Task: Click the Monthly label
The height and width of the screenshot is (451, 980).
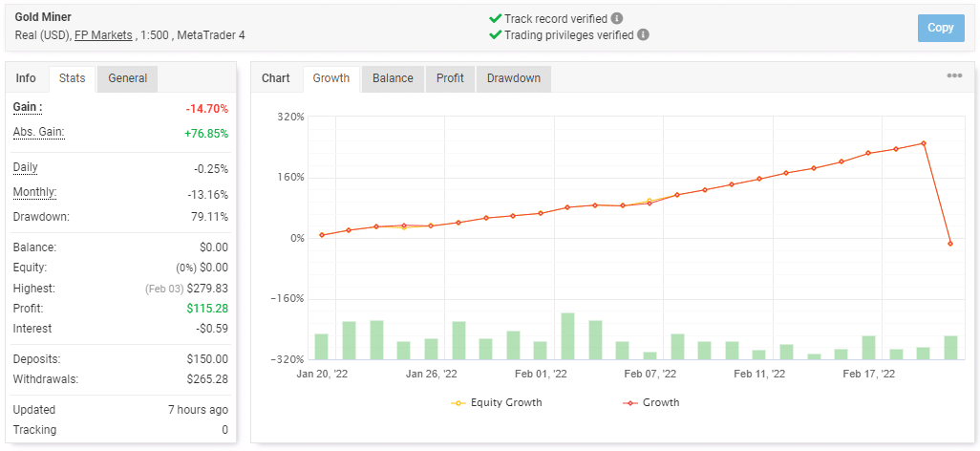Action: click(34, 192)
